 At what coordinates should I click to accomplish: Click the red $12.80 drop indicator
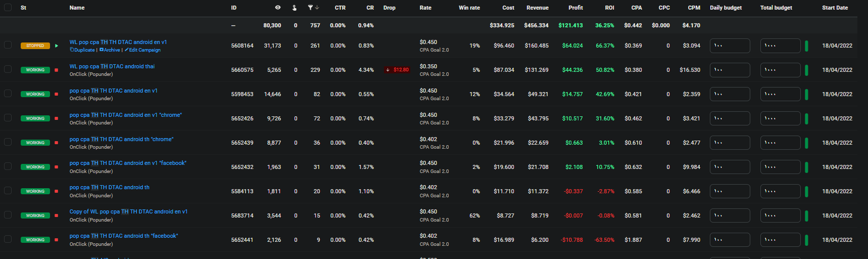pyautogui.click(x=397, y=70)
